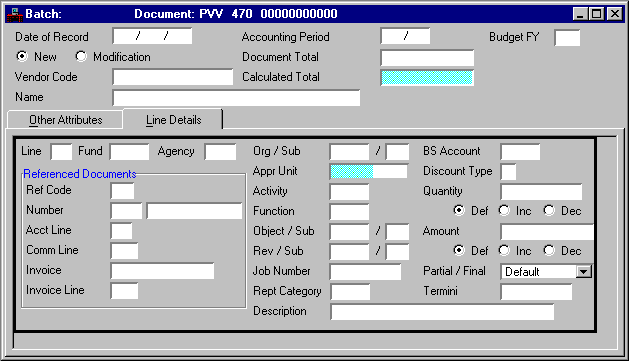The width and height of the screenshot is (629, 361).
Task: Click the Org Sub field after slash
Action: pos(398,152)
